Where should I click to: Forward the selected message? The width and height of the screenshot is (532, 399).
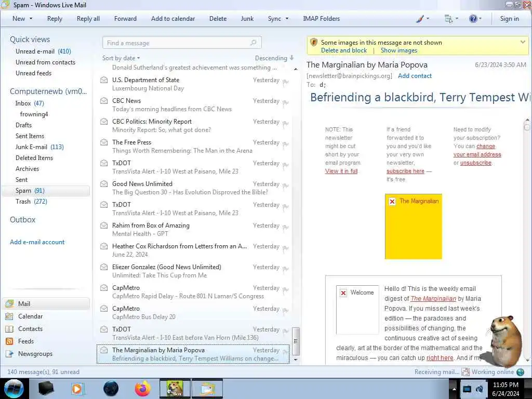click(x=125, y=19)
